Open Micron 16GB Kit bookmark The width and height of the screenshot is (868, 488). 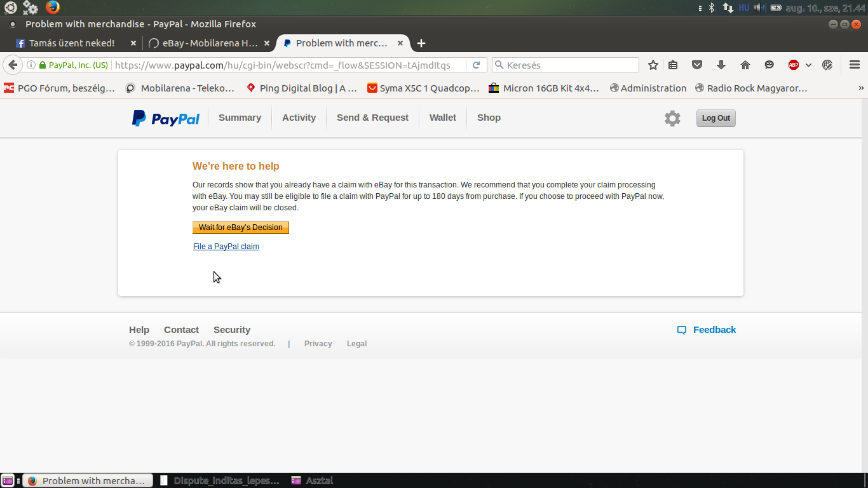pos(544,88)
